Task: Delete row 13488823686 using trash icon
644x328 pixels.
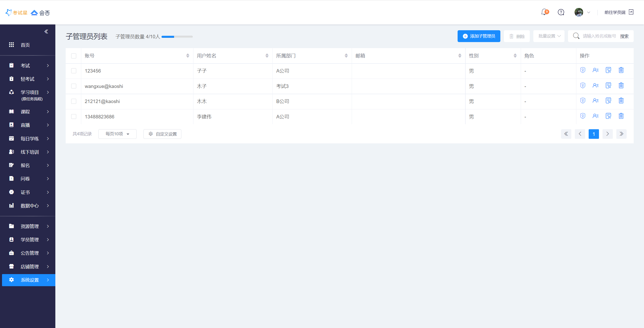Action: (x=621, y=116)
